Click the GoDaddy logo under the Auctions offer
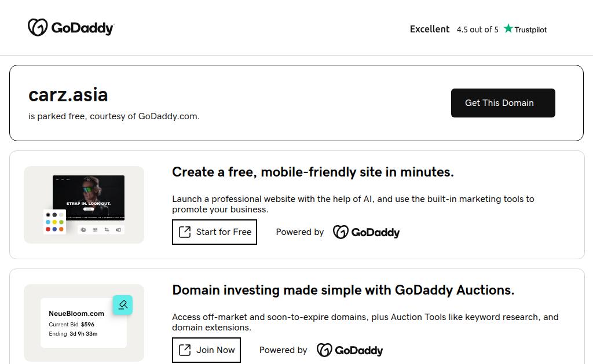The width and height of the screenshot is (593, 364). click(350, 350)
